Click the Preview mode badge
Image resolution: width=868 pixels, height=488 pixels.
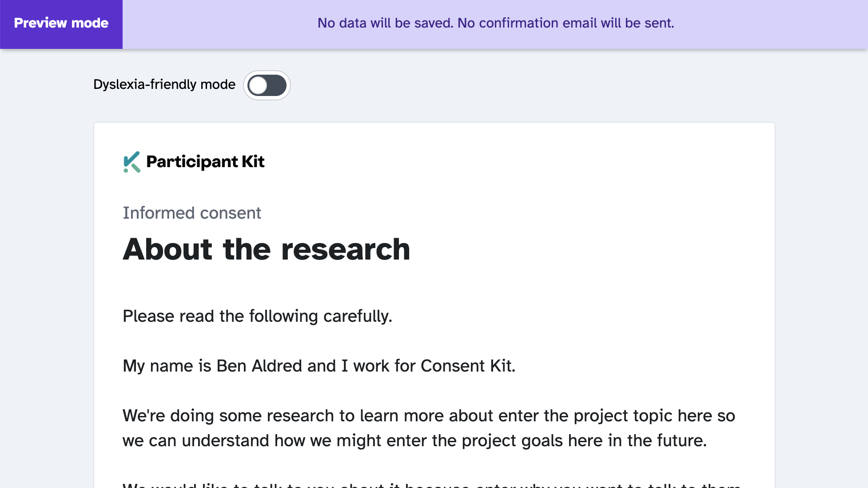click(x=61, y=23)
